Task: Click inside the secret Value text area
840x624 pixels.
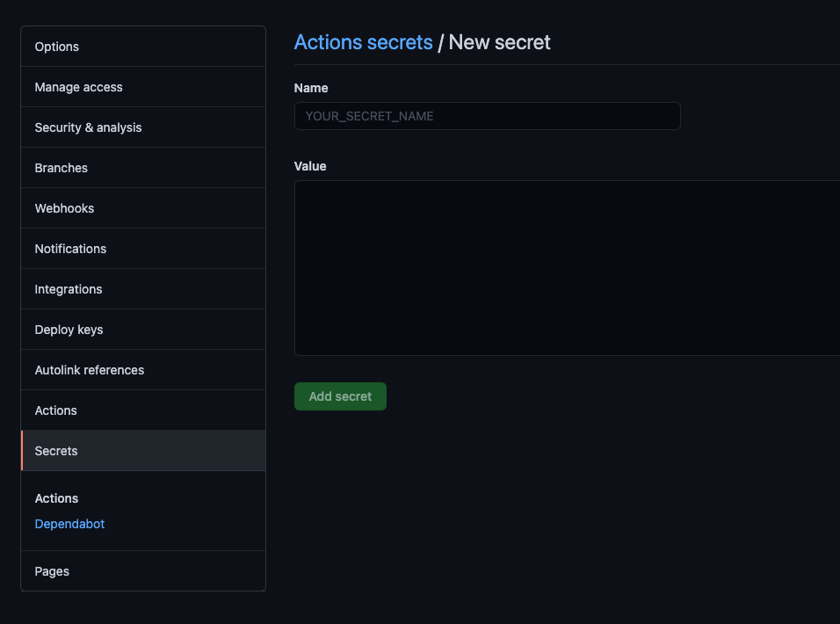Action: point(567,268)
